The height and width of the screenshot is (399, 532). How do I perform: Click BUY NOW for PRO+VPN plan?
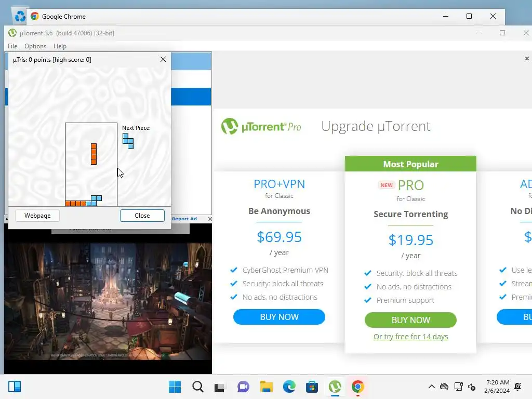279,317
